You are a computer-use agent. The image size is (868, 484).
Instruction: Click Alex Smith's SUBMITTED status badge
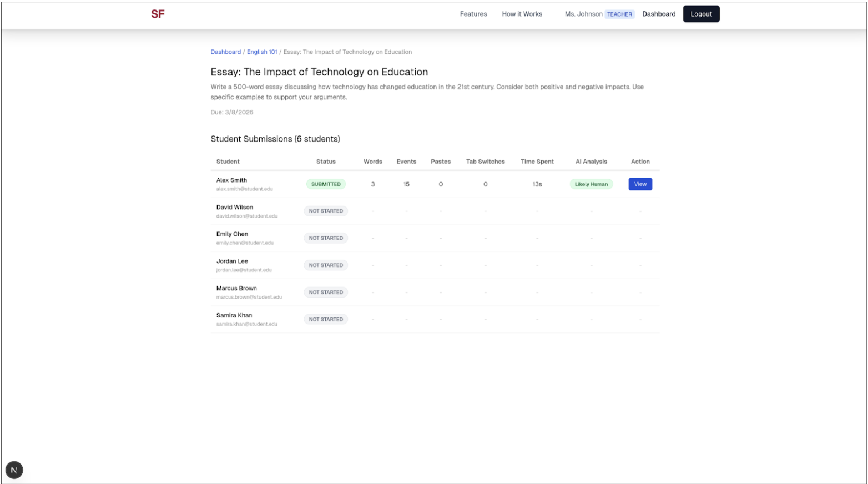tap(326, 184)
